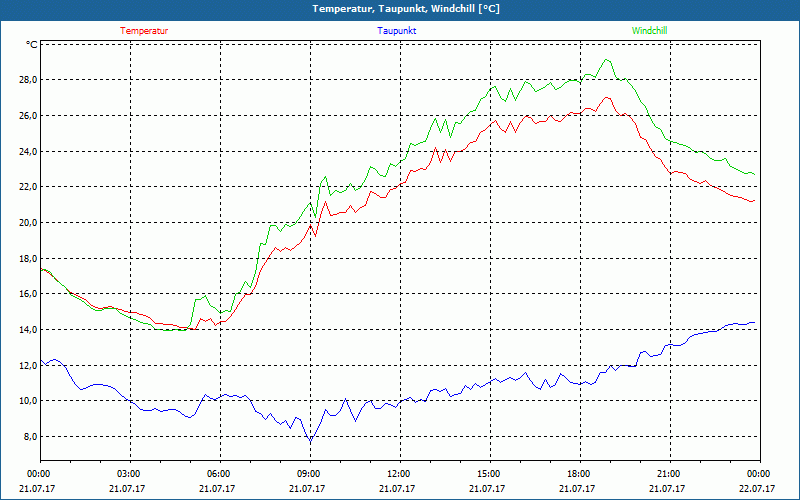Click the 18:00 time axis label

580,474
